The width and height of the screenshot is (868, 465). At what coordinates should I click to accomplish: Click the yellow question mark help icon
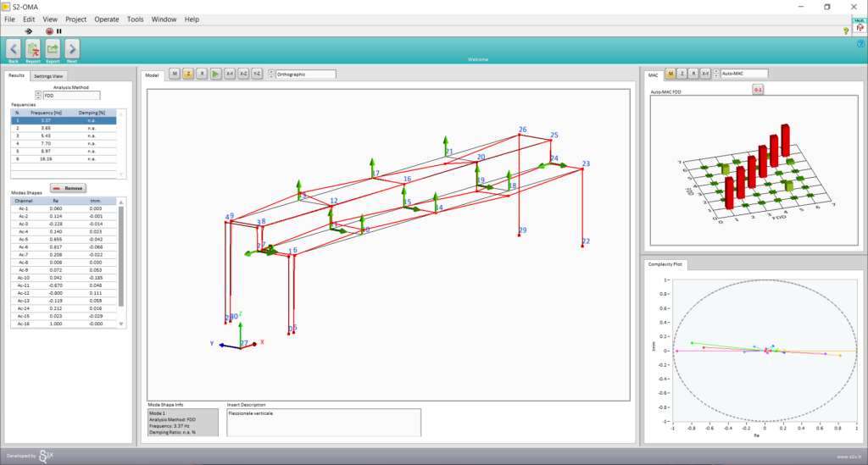point(846,31)
